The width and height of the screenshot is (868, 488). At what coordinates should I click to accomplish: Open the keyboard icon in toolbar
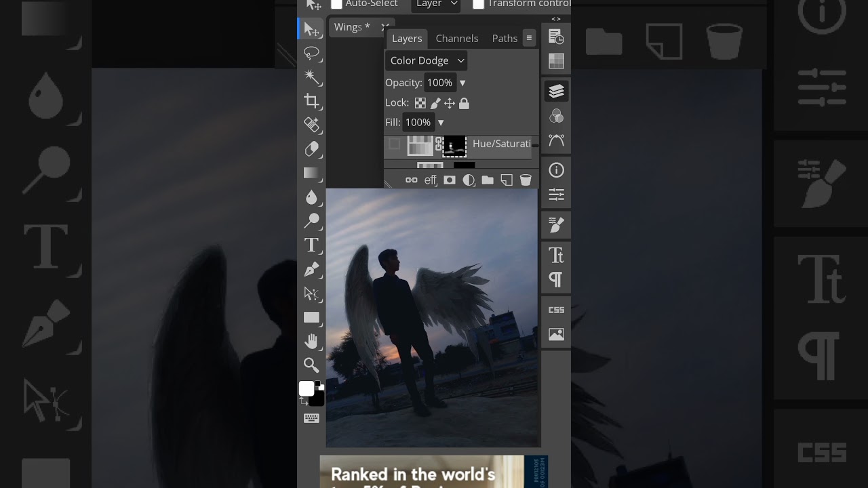pos(312,418)
